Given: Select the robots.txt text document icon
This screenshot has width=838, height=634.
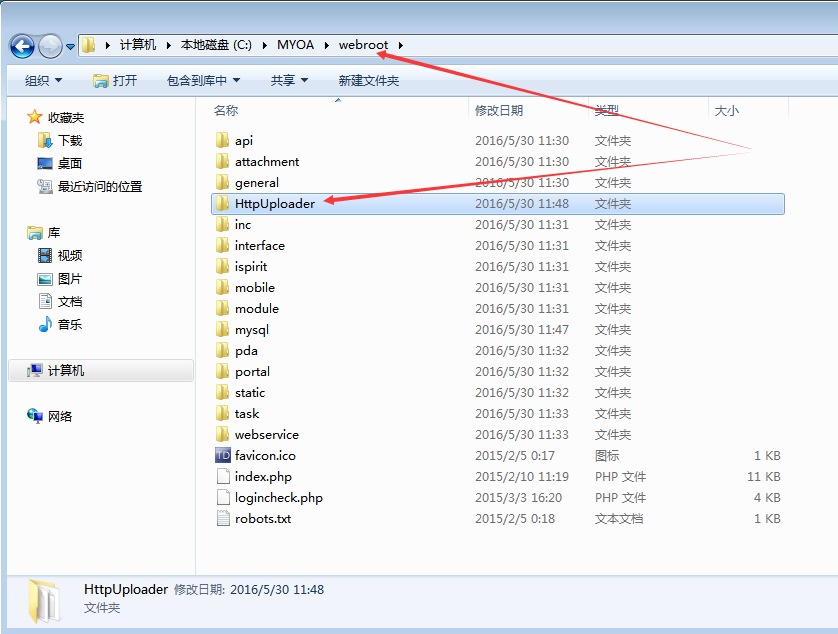Looking at the screenshot, I should click(223, 519).
